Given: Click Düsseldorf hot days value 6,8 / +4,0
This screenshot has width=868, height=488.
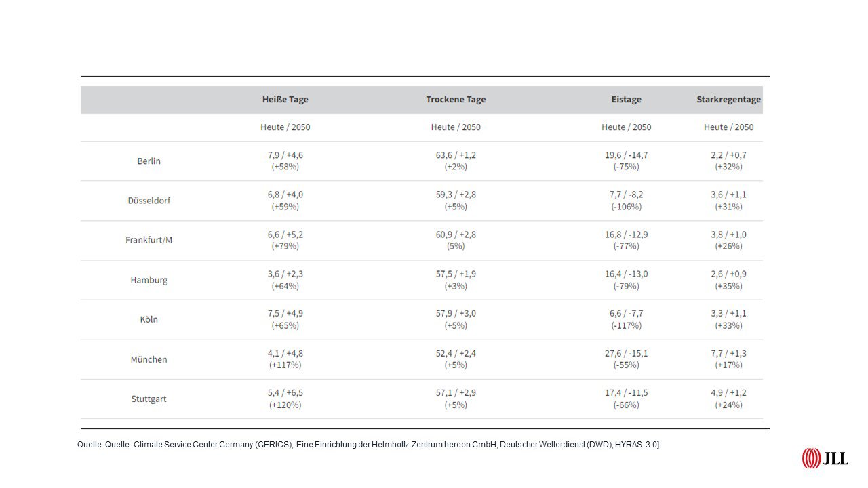Looking at the screenshot, I should (285, 195).
